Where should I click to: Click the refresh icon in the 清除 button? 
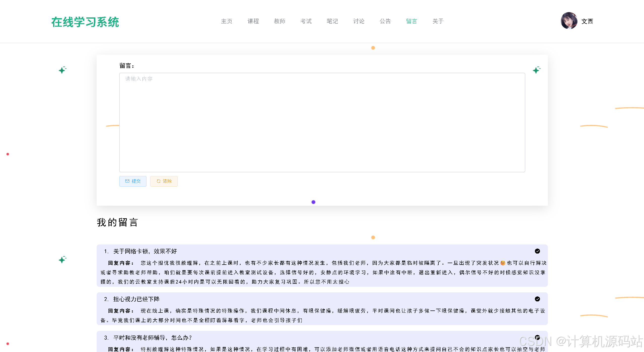tap(159, 181)
